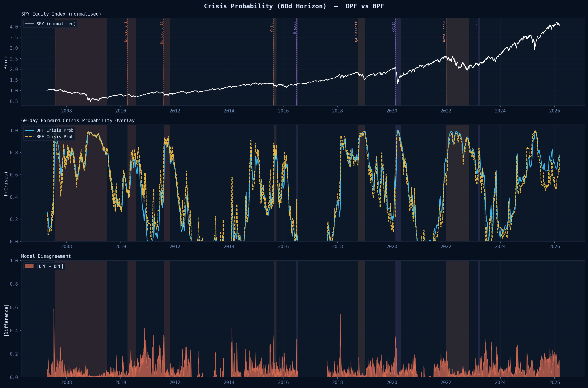The image size is (588, 388).
Task: Click the |DPF − BPF| legend color swatch
Action: (x=29, y=266)
